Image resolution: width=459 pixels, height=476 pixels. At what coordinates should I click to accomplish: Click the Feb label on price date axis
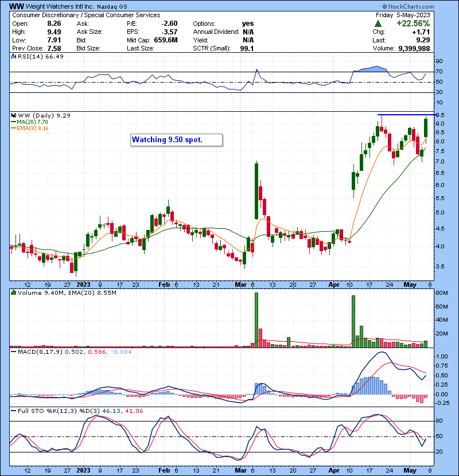(x=164, y=285)
